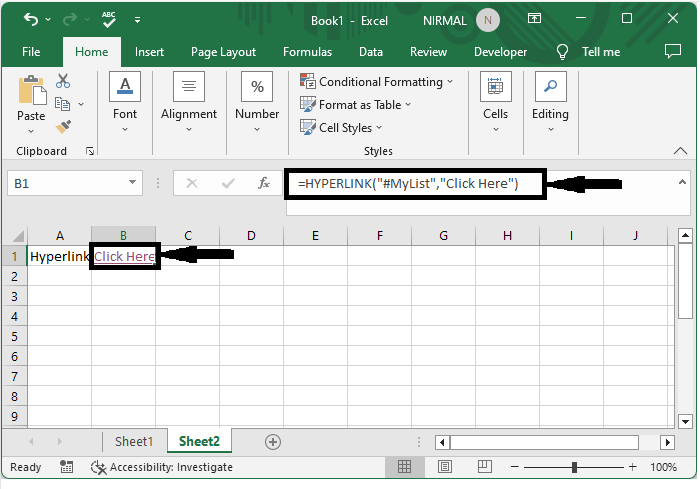
Task: Click the Cancel X formula button
Action: (192, 183)
